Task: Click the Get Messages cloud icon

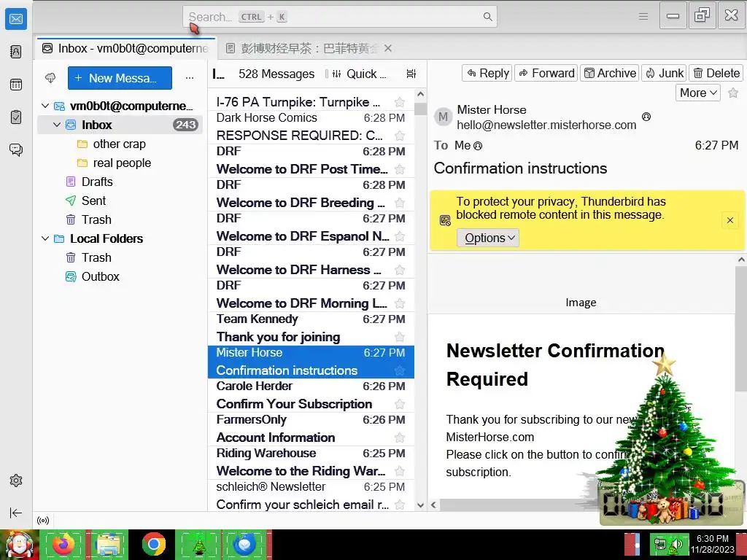Action: [50, 77]
